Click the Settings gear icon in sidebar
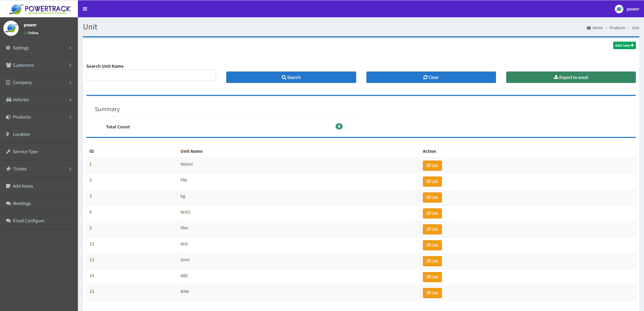644x311 pixels. point(8,48)
